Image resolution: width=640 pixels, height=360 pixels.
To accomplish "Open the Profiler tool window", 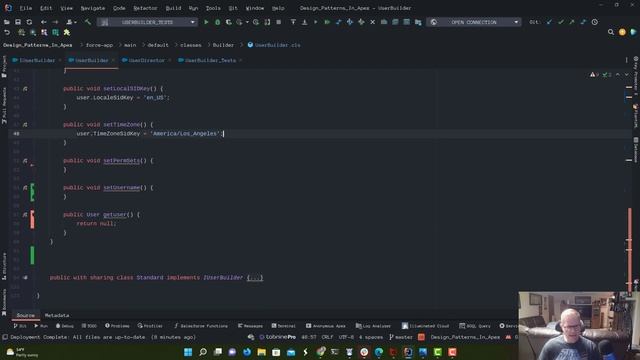I will (x=150, y=326).
